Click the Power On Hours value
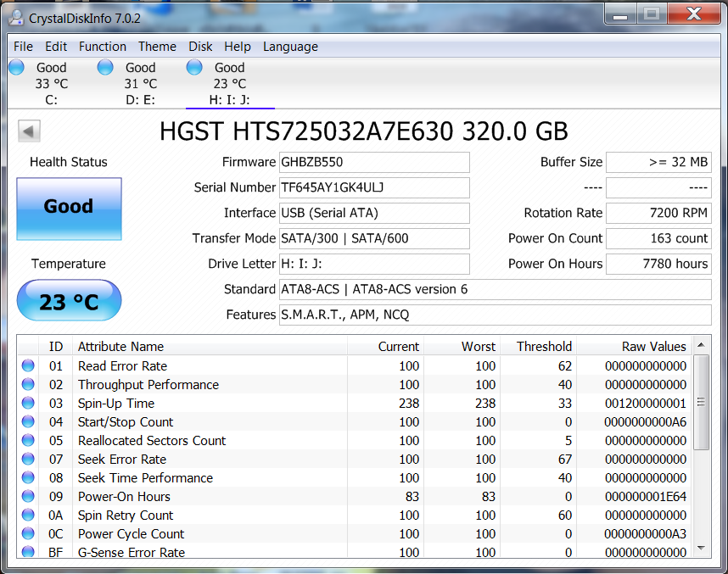 point(658,264)
